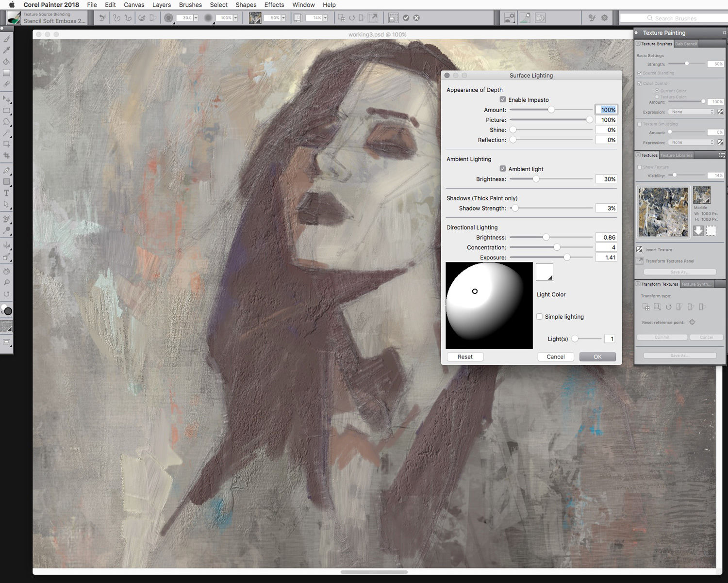Open the Transform Textures Panel icon
The width and height of the screenshot is (728, 583).
click(x=640, y=261)
